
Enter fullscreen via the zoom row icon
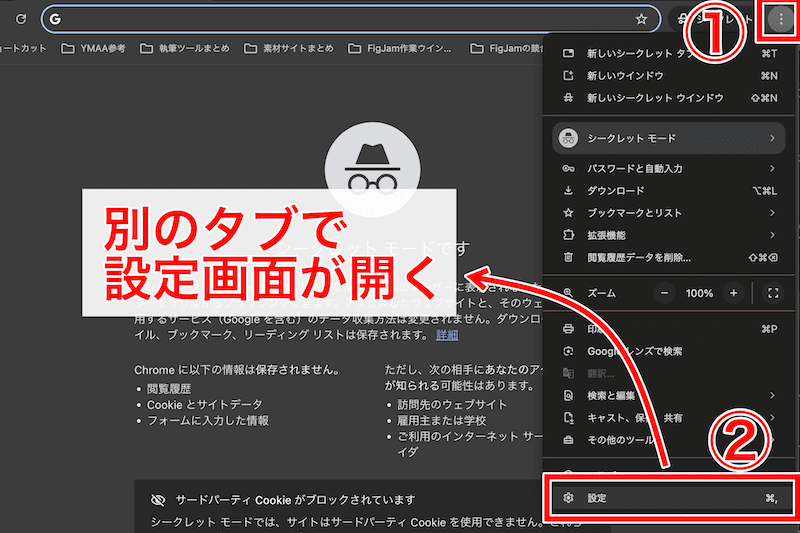coord(772,293)
